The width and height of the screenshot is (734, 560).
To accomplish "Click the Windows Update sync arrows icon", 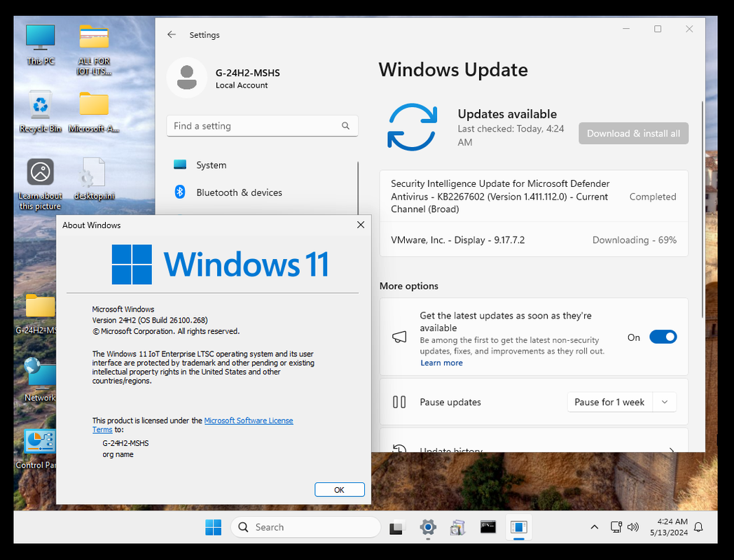I will tap(412, 127).
